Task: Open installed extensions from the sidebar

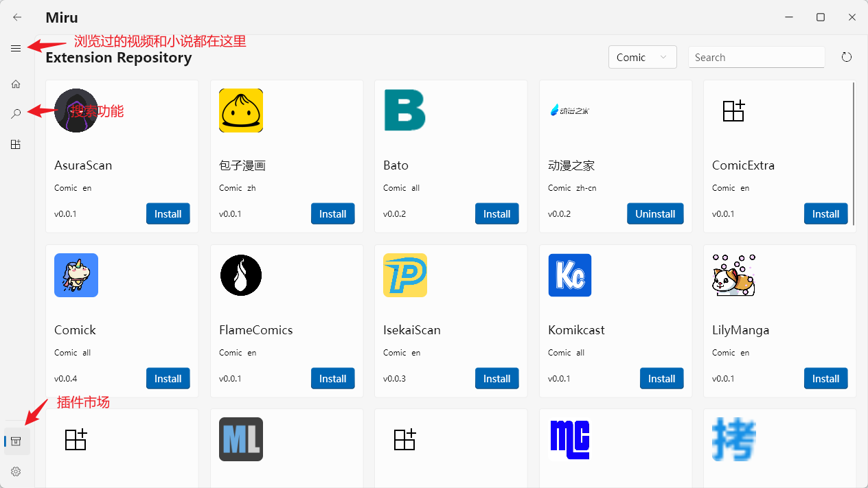Action: pyautogui.click(x=15, y=144)
